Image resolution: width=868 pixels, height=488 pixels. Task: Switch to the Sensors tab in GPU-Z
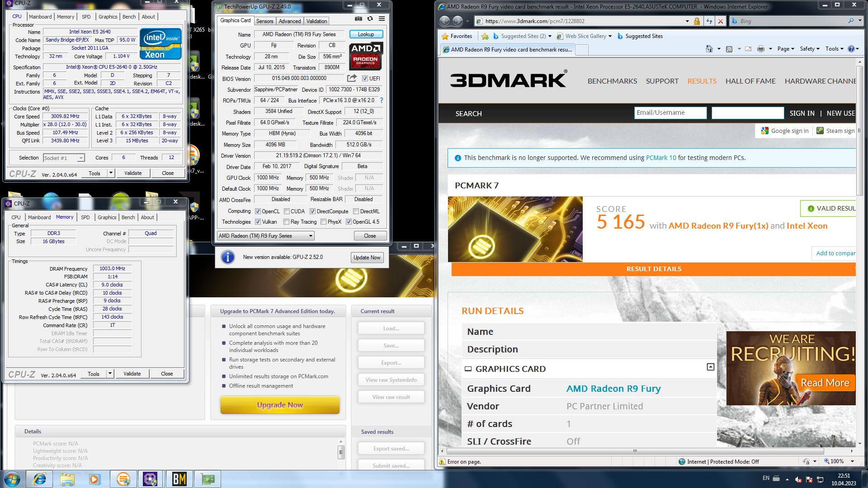coord(264,21)
